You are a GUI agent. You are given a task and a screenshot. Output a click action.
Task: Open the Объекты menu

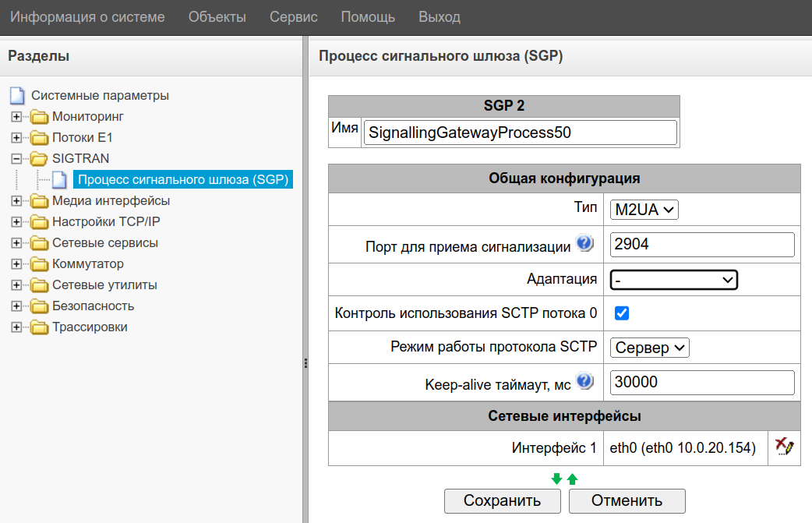pyautogui.click(x=217, y=16)
